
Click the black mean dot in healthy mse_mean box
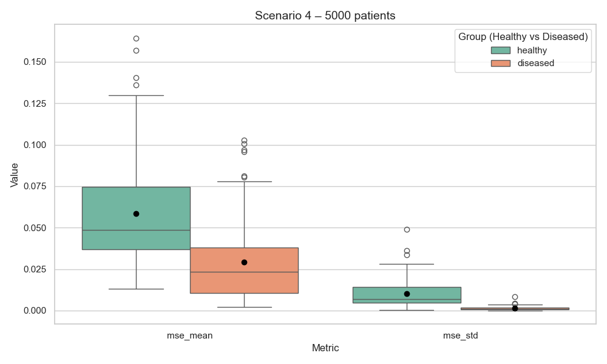[136, 214]
